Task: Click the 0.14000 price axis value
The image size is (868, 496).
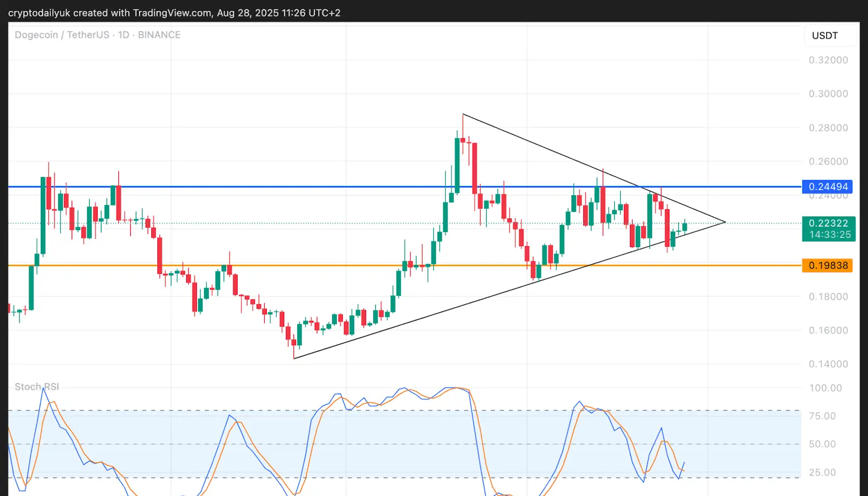Action: [828, 364]
